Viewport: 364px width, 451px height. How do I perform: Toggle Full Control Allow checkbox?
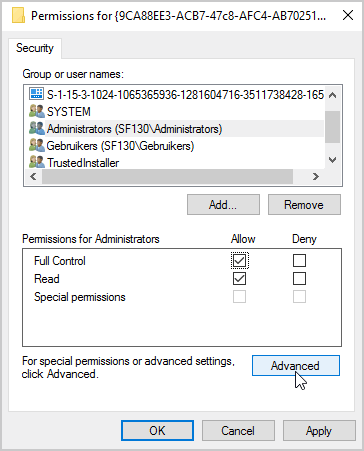tap(240, 261)
